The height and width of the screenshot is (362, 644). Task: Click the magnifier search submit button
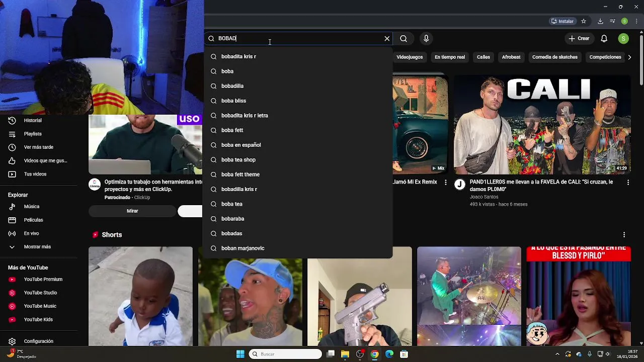pos(404,38)
